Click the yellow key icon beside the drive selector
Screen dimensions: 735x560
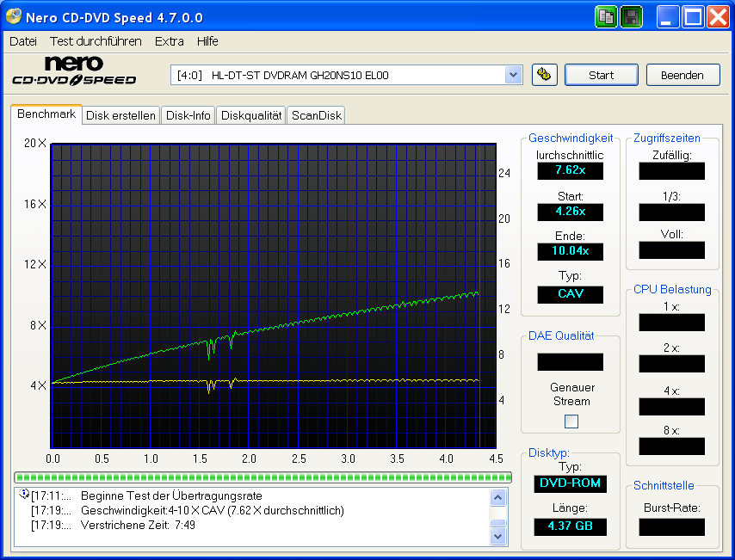pyautogui.click(x=544, y=75)
